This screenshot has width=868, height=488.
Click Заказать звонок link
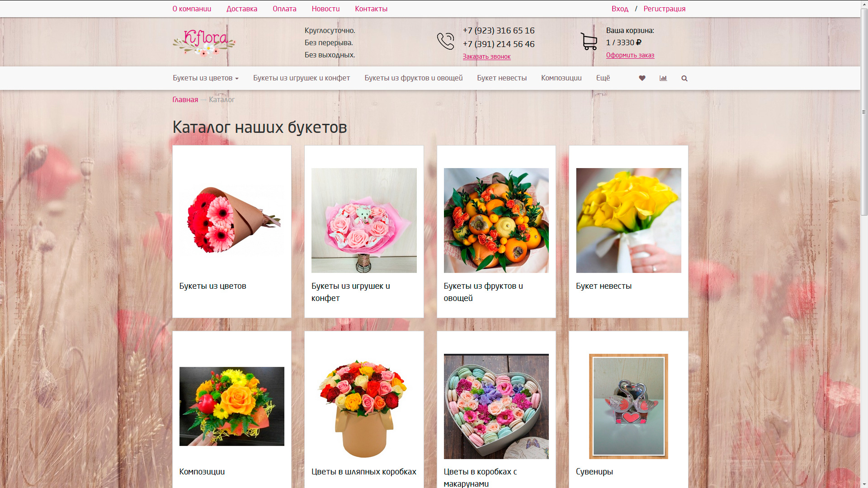[x=486, y=56]
